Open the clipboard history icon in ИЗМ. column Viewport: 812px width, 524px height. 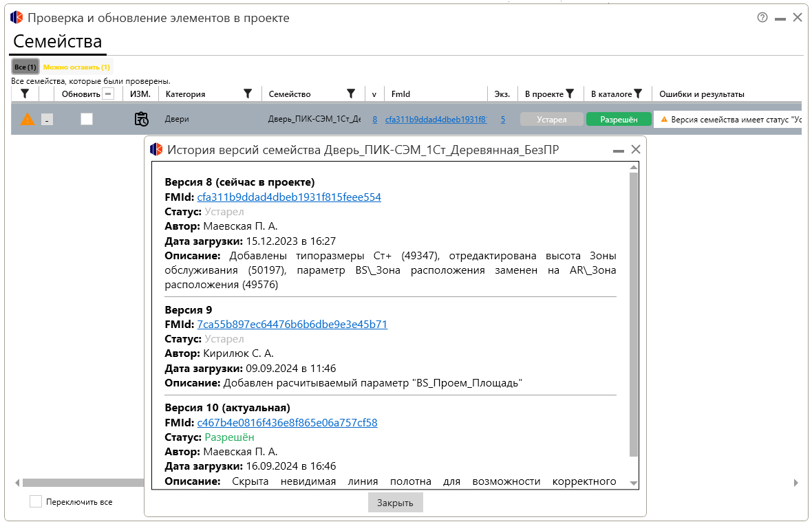tap(141, 119)
